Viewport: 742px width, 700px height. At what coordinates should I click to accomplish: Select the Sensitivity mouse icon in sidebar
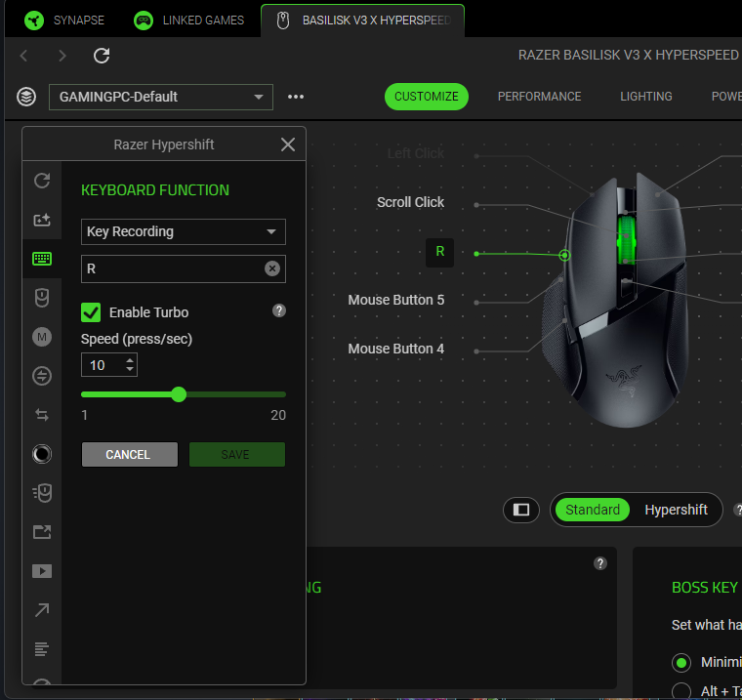point(42,493)
